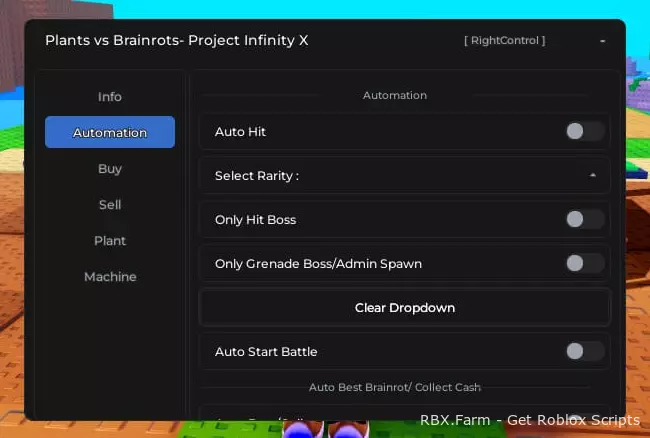Enable the Auto Hit toggle
The image size is (650, 438).
point(585,131)
